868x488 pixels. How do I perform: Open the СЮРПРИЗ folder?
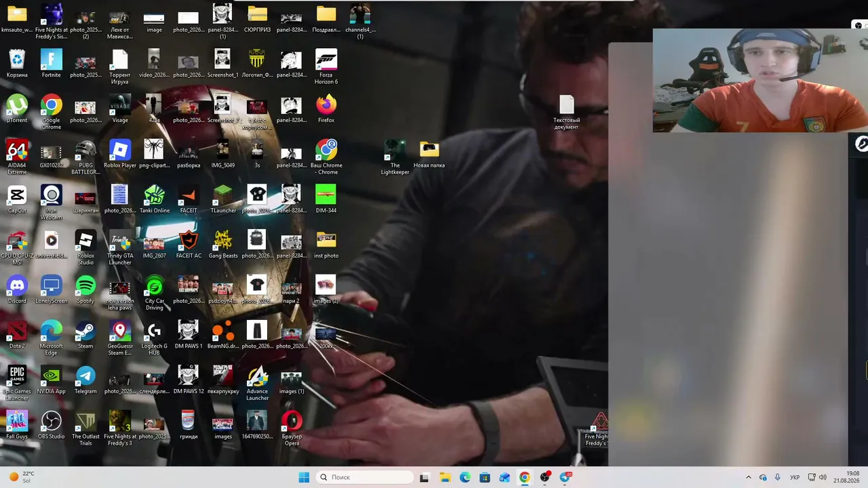pyautogui.click(x=257, y=19)
